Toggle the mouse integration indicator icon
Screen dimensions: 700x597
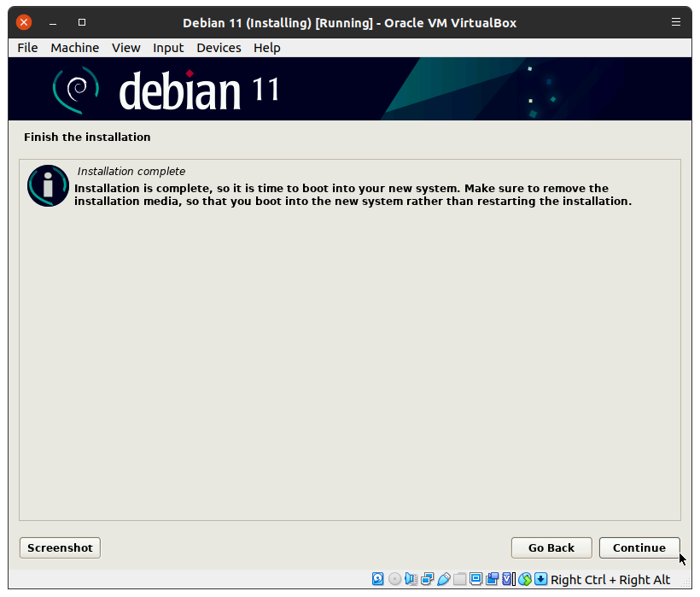525,579
